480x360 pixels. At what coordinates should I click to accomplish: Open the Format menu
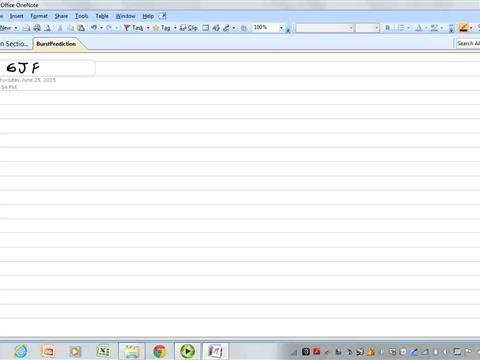tap(39, 16)
